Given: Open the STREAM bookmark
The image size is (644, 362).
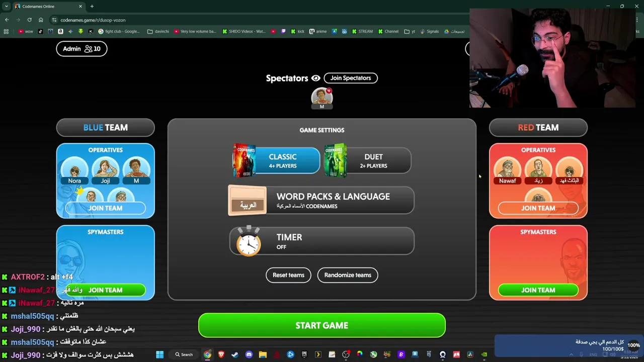Looking at the screenshot, I should pos(362,31).
